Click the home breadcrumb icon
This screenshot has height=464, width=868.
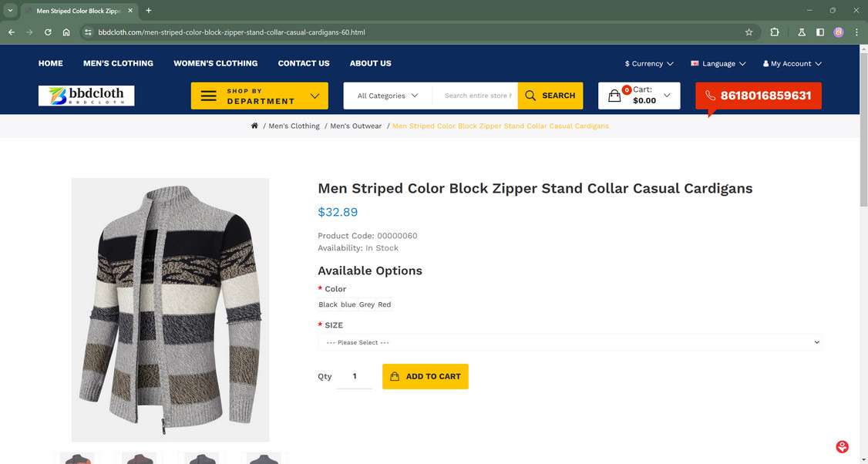(254, 125)
